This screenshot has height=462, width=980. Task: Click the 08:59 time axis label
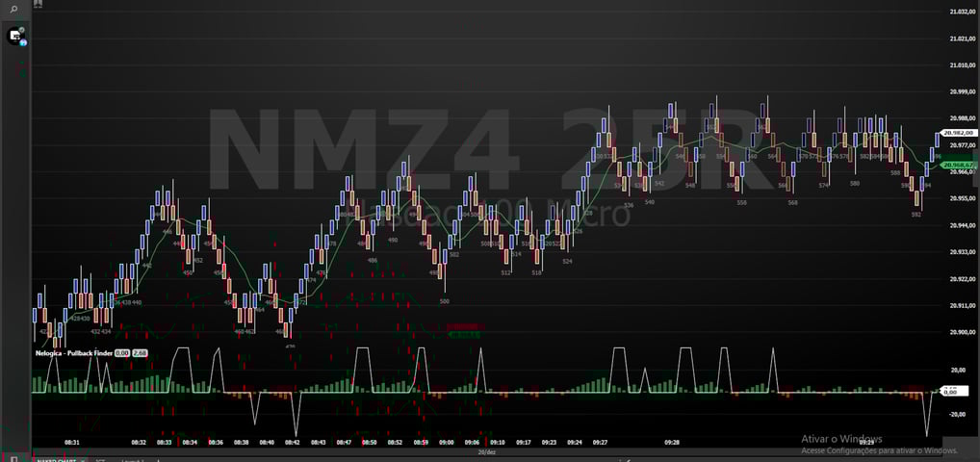coord(421,442)
